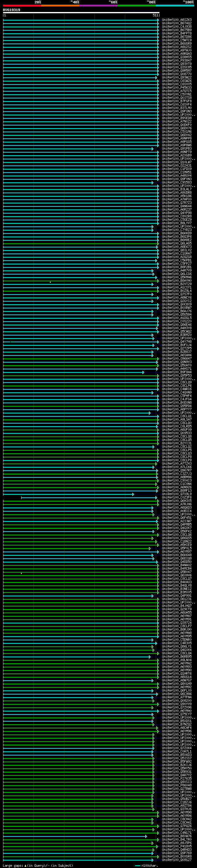Select hit UniRef100_Q5ISS7
Screen dimensions: 197x868
click(177, 758)
